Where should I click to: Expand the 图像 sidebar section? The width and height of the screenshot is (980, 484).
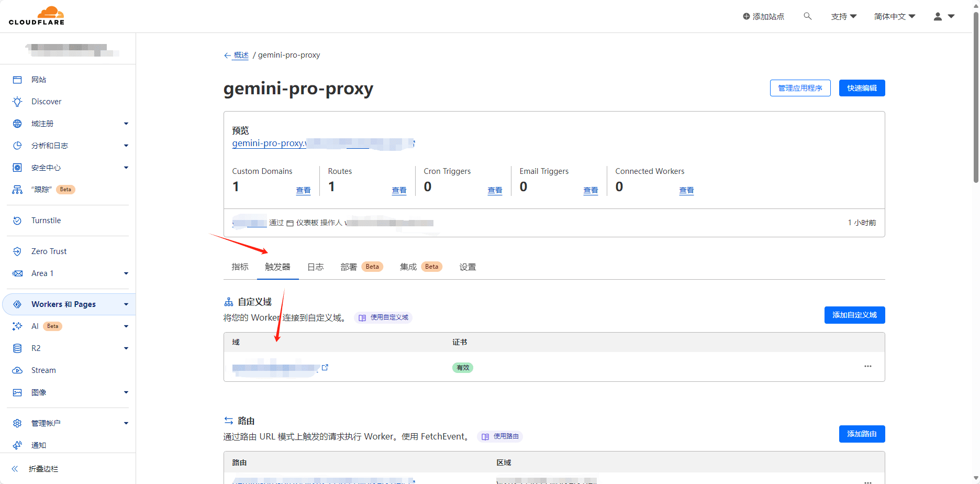click(x=126, y=392)
